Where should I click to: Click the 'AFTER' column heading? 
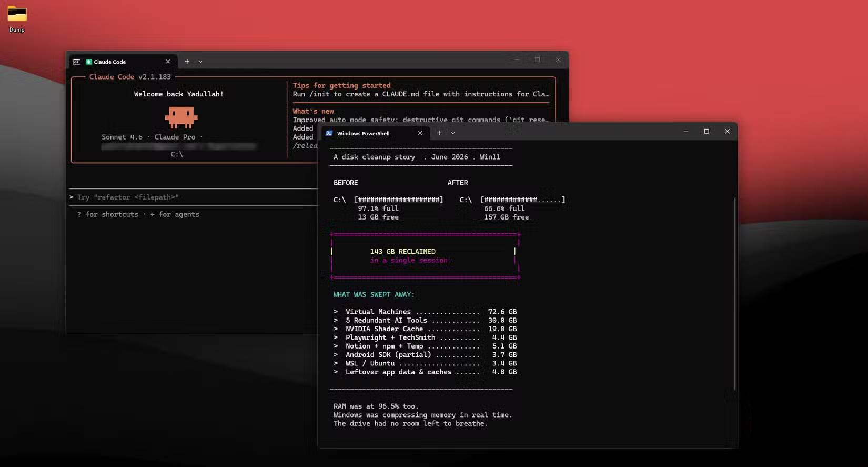click(x=458, y=183)
